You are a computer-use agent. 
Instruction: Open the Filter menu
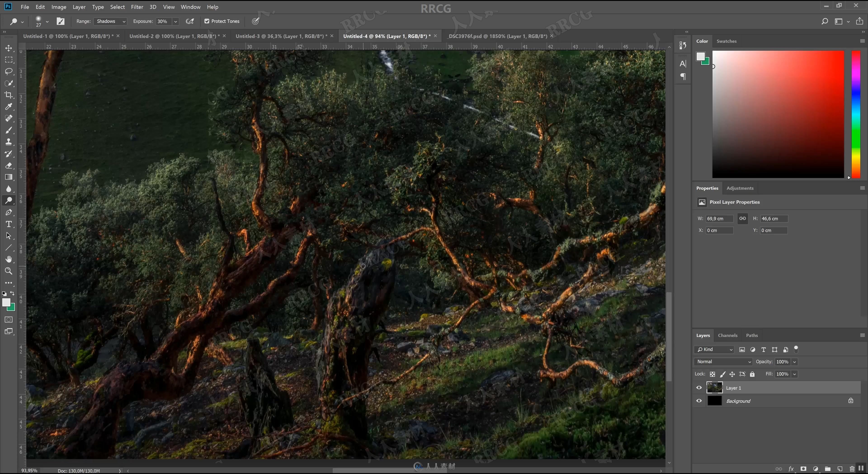(137, 6)
